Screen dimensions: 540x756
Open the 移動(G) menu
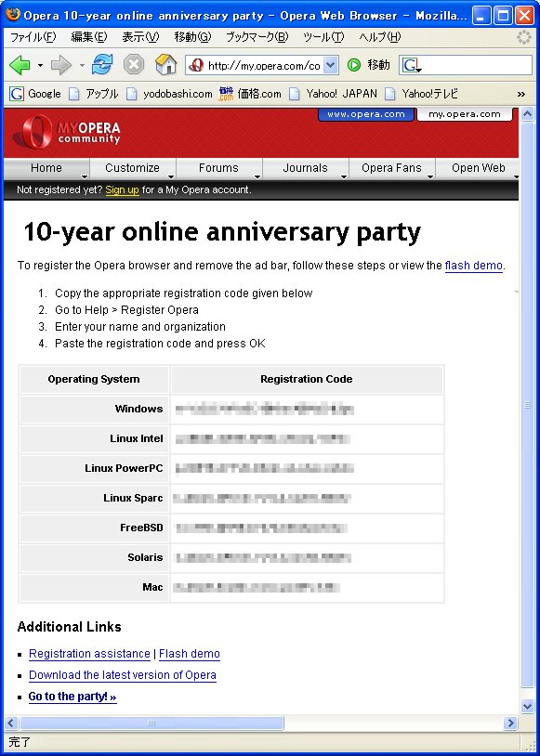pos(192,37)
